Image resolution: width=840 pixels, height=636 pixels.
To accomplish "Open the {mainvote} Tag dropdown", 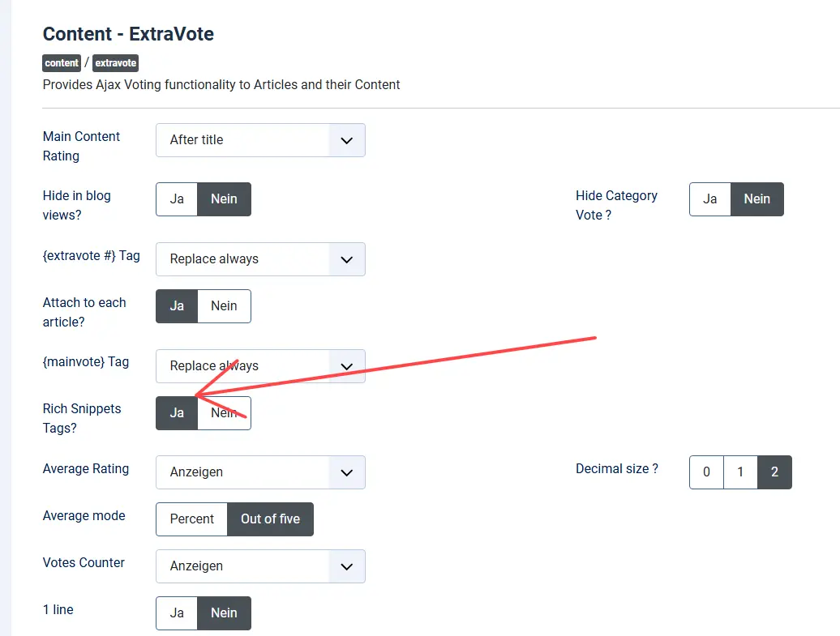I will [x=260, y=366].
